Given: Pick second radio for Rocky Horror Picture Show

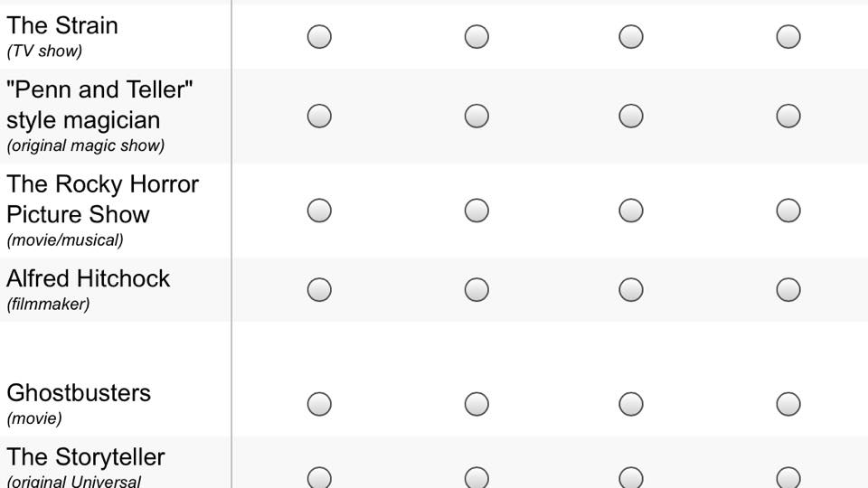Looking at the screenshot, I should point(476,211).
